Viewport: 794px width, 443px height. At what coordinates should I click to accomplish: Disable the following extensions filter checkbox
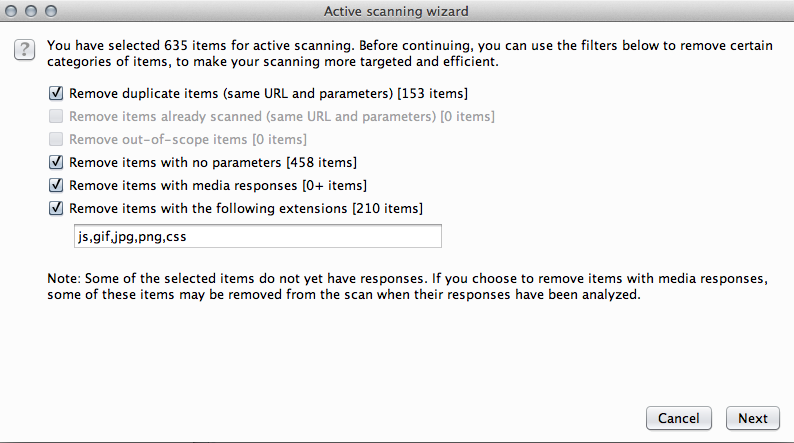(x=56, y=208)
